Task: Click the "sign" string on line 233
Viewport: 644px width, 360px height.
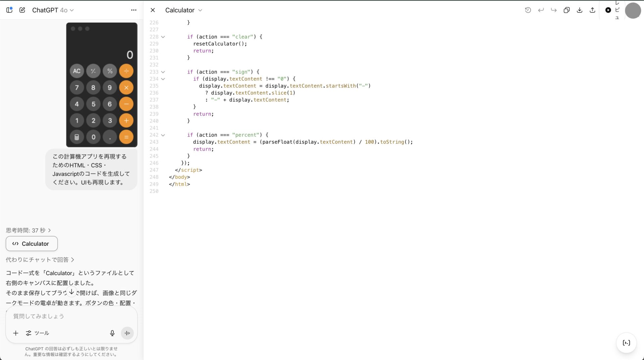Action: coord(241,72)
